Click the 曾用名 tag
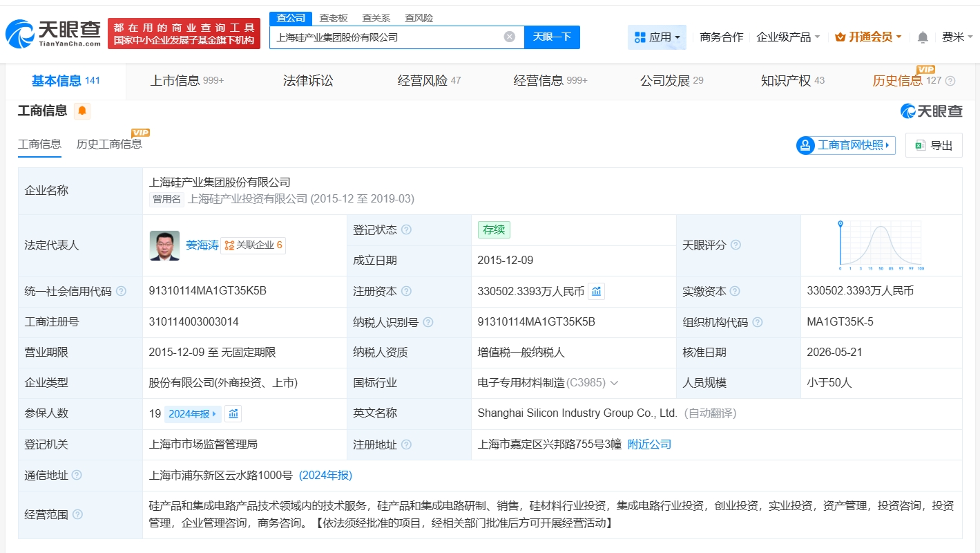 click(166, 199)
